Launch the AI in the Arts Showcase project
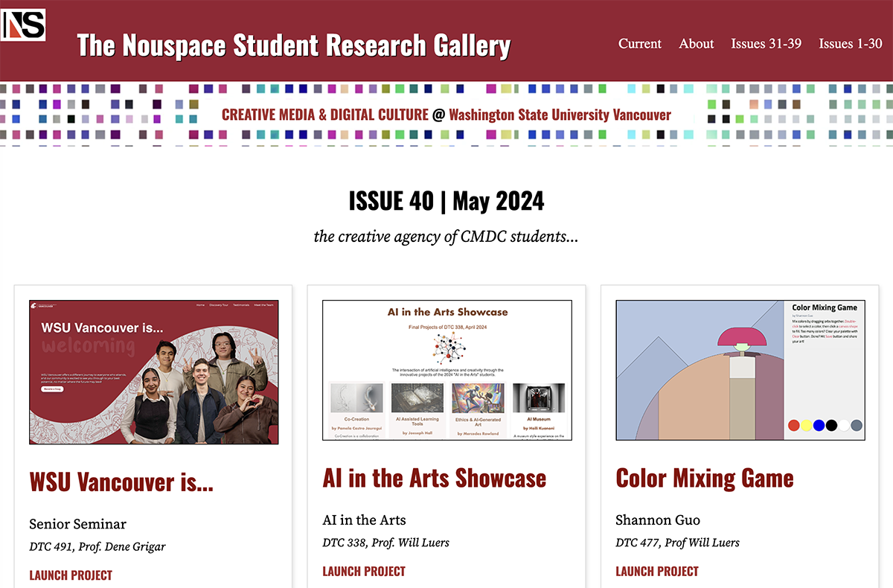This screenshot has width=893, height=588. pyautogui.click(x=364, y=571)
